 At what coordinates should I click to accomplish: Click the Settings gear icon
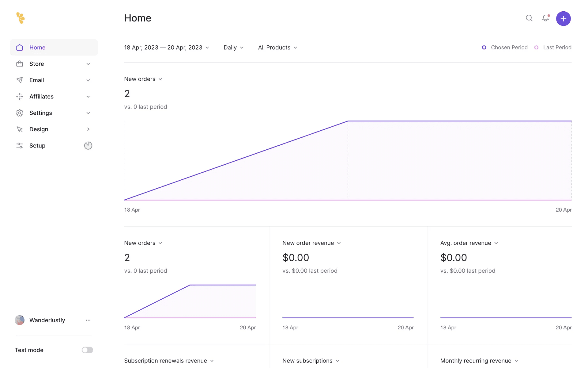tap(20, 113)
